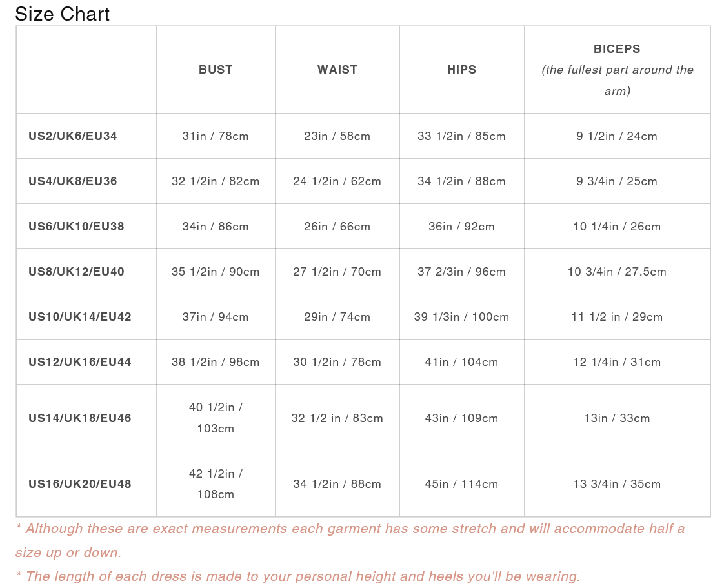This screenshot has width=713, height=588.
Task: Select the 26in / 66cm waist cell
Action: (337, 227)
